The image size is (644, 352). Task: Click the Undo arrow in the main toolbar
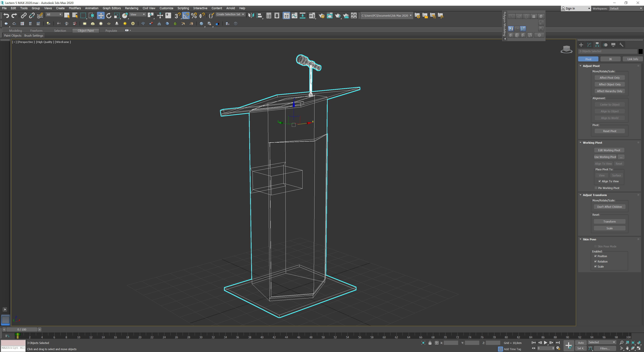pyautogui.click(x=6, y=15)
